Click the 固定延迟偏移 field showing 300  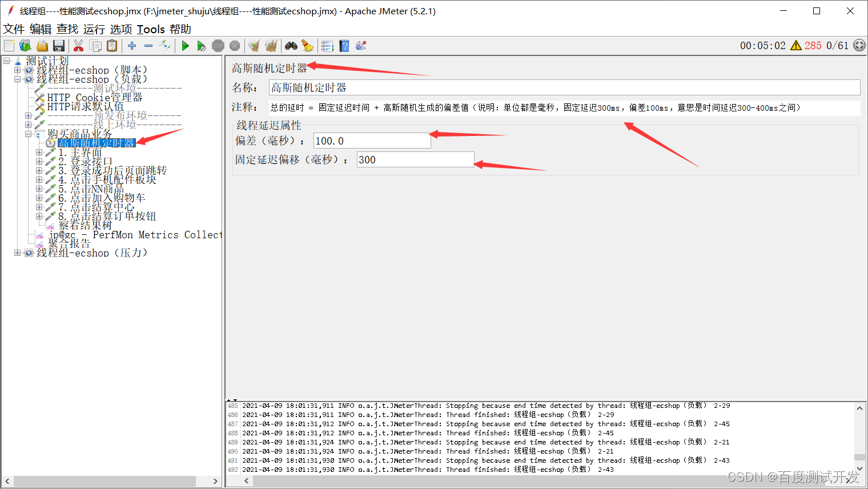[415, 159]
